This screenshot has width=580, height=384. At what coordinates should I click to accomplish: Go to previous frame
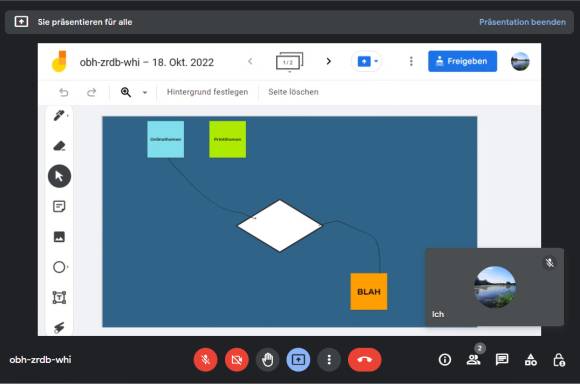coord(250,61)
